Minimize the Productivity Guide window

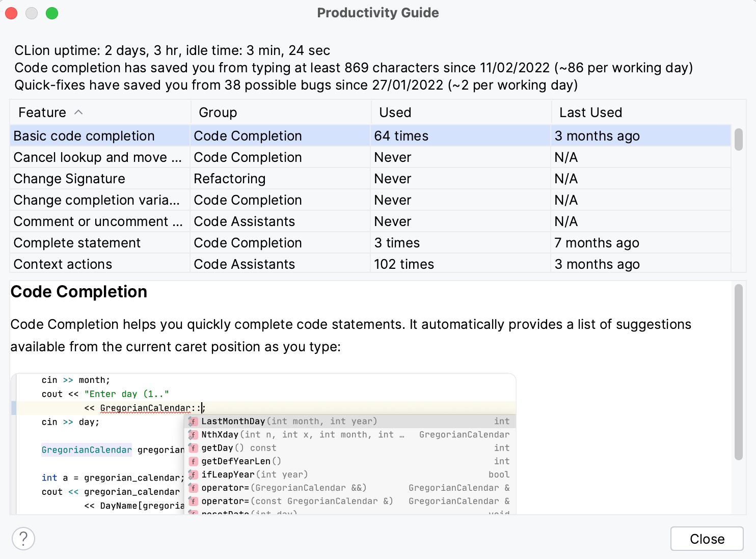point(31,13)
